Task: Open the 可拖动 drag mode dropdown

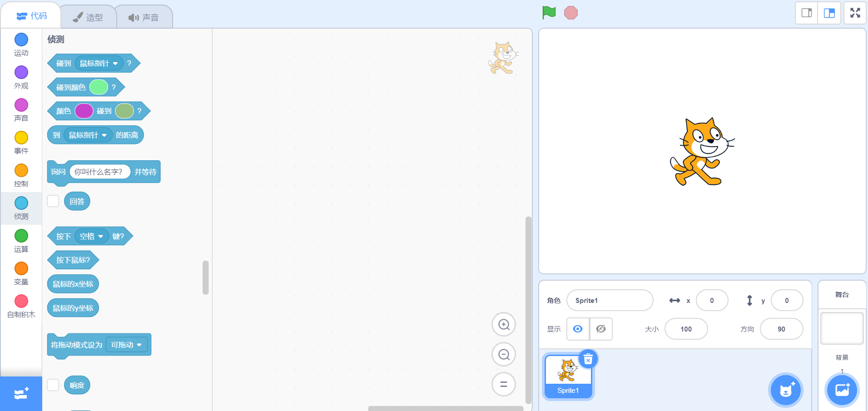Action: point(127,345)
